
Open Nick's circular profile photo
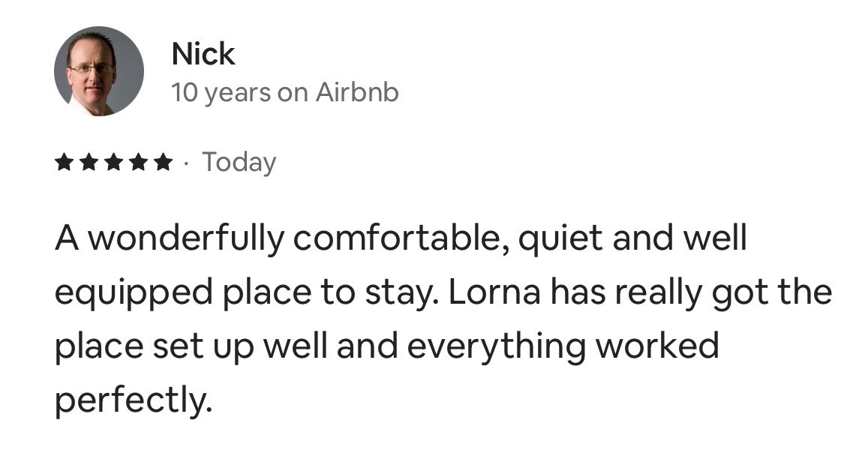(99, 70)
